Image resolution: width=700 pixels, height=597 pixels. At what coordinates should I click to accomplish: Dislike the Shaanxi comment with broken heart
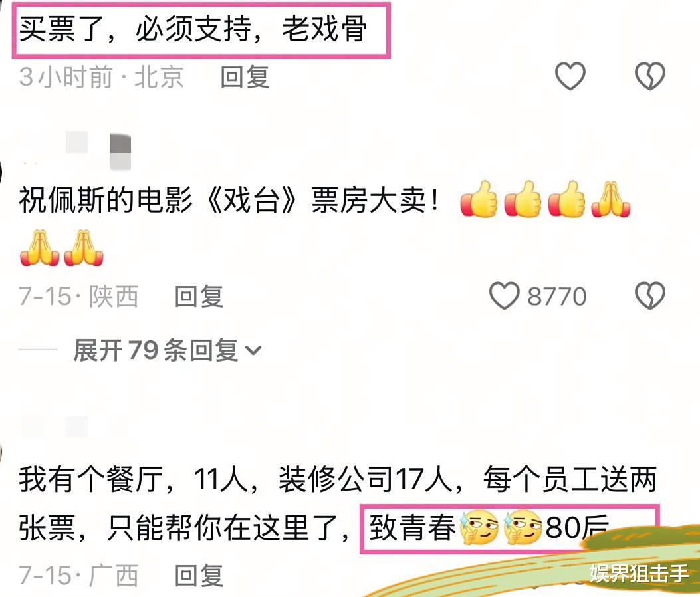click(x=650, y=296)
